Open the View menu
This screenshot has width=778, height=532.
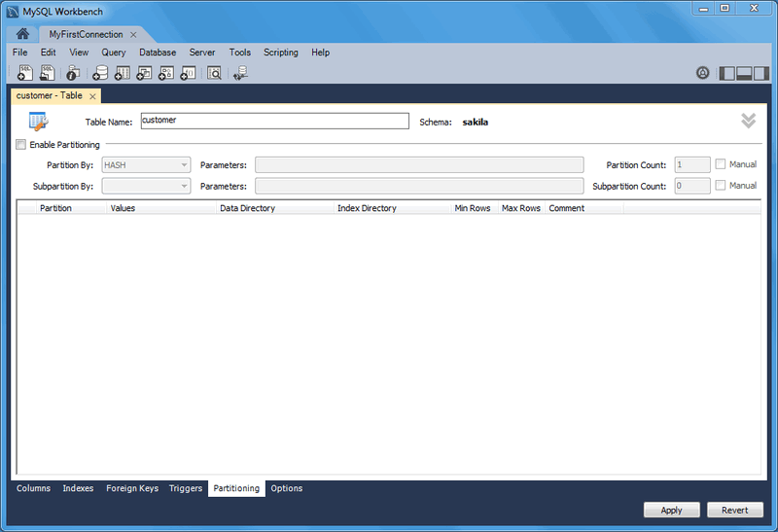coord(79,53)
